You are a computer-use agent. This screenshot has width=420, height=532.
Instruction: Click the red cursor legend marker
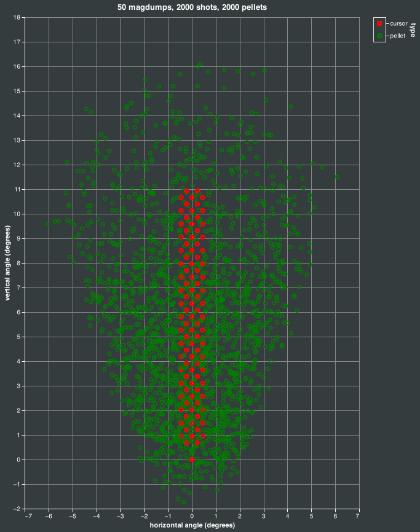coord(379,23)
